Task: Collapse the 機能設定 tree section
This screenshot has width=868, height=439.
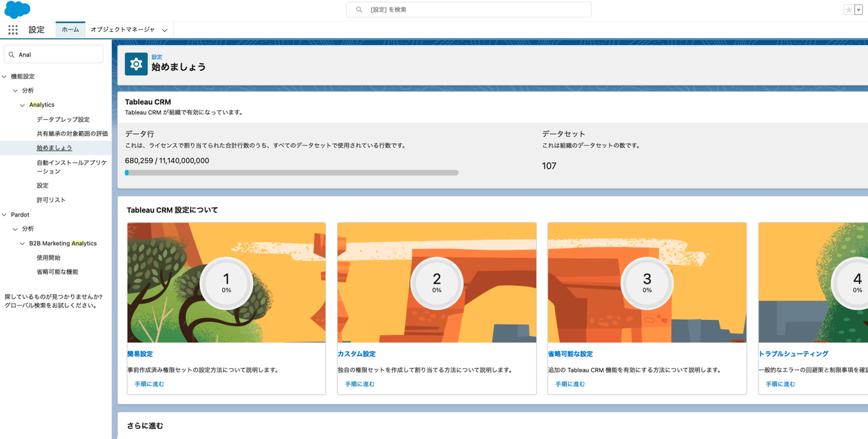Action: 5,76
